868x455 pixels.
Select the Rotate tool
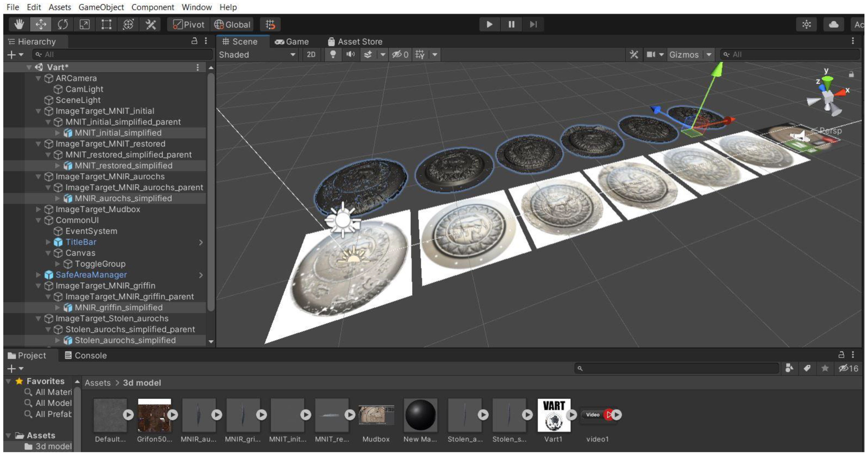63,24
